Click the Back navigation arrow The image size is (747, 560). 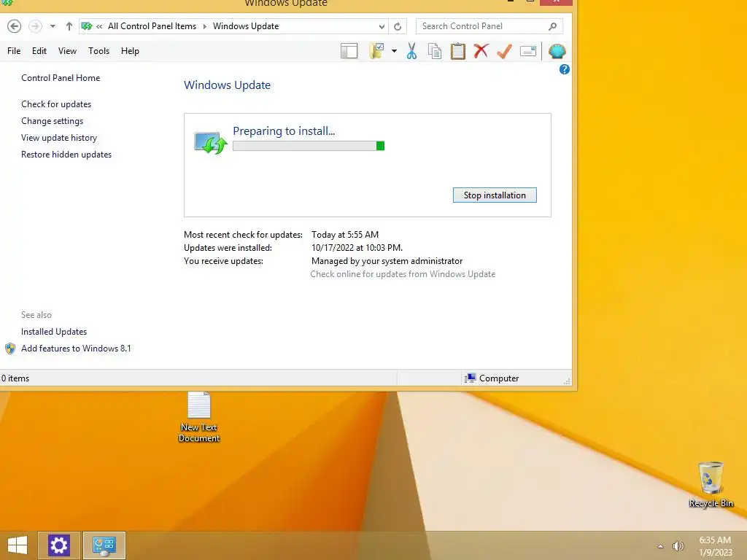15,26
